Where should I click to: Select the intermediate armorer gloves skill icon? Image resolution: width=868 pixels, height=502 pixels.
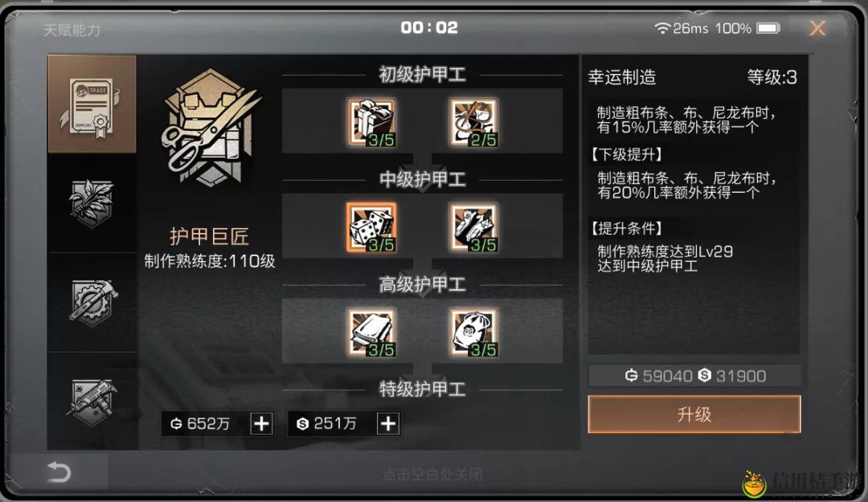tap(473, 227)
